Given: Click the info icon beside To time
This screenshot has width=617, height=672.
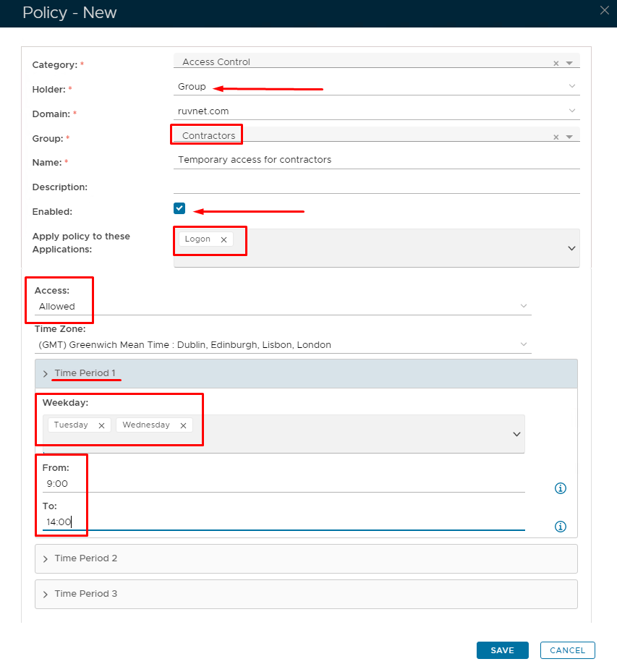Looking at the screenshot, I should (x=560, y=527).
